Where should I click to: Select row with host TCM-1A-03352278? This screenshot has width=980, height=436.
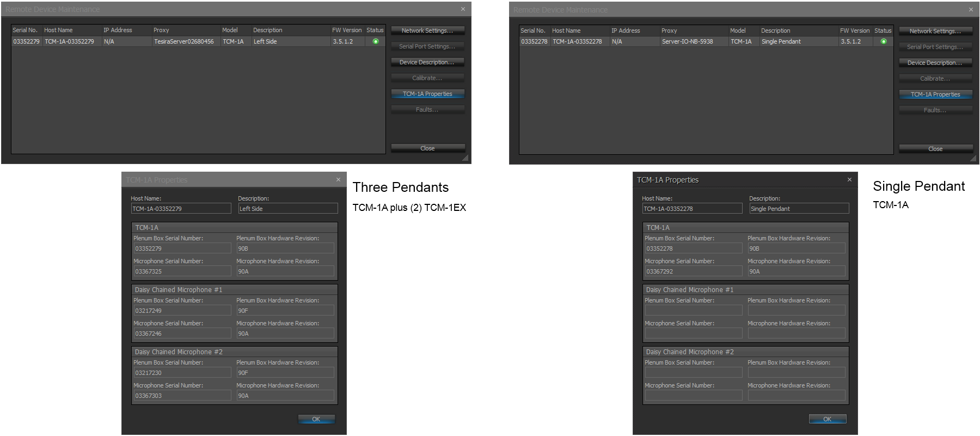click(706, 41)
